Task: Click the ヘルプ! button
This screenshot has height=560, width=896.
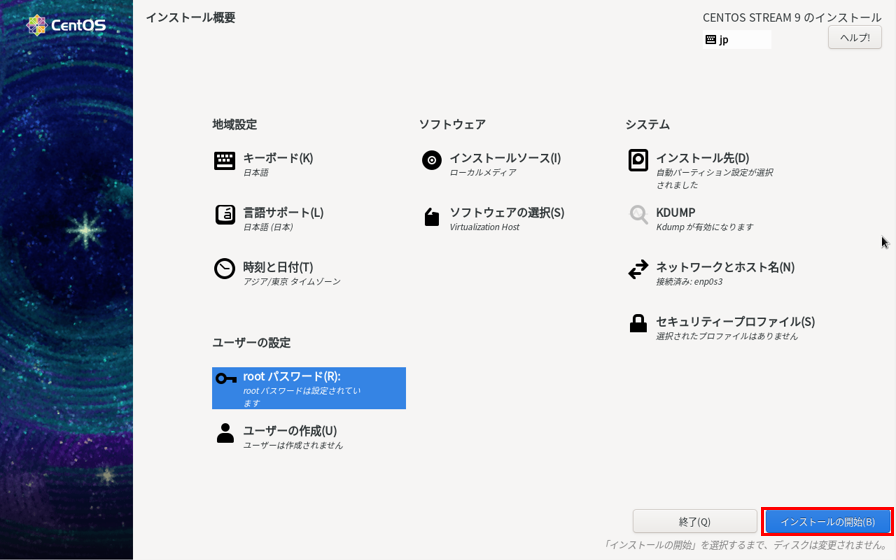Action: [x=855, y=38]
